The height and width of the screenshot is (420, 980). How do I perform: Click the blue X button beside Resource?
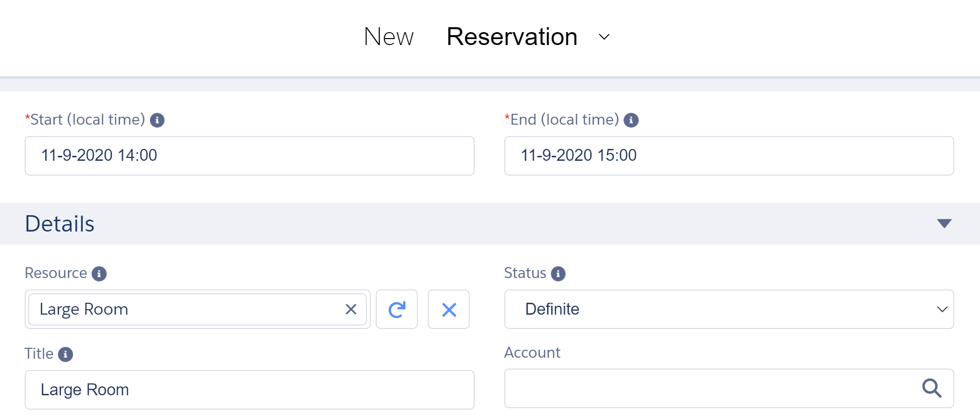click(448, 310)
